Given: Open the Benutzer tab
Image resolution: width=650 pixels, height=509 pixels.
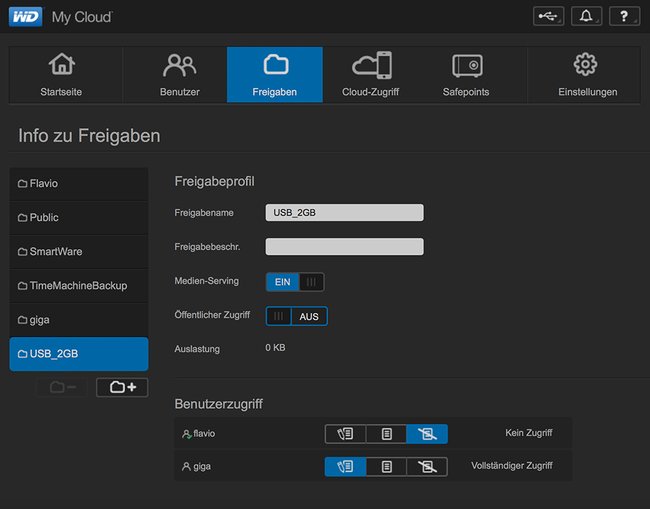Looking at the screenshot, I should 179,75.
